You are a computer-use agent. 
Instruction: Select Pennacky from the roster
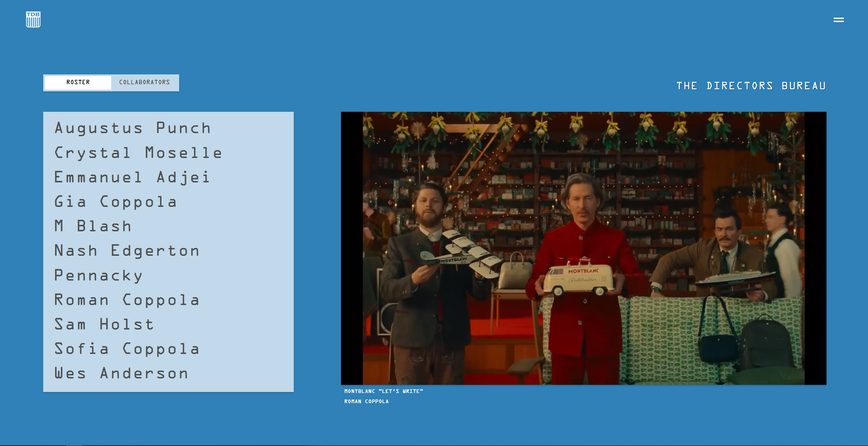(99, 275)
